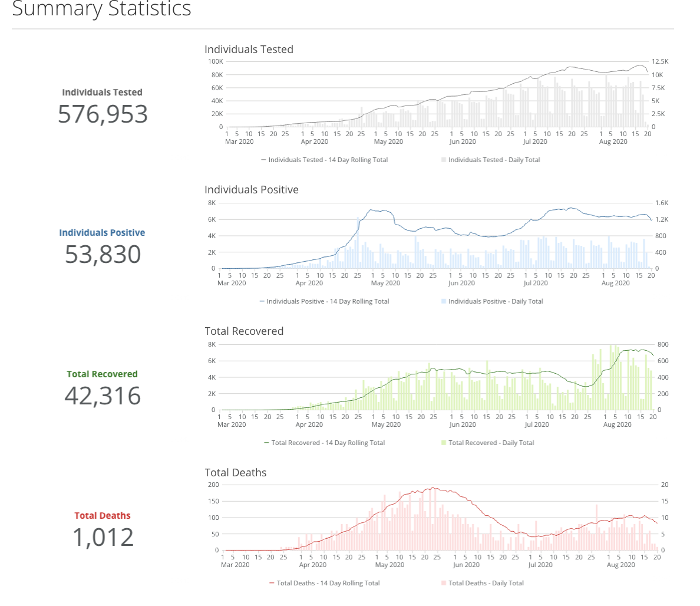
Task: Select the 1,012 deaths count
Action: pos(103,538)
